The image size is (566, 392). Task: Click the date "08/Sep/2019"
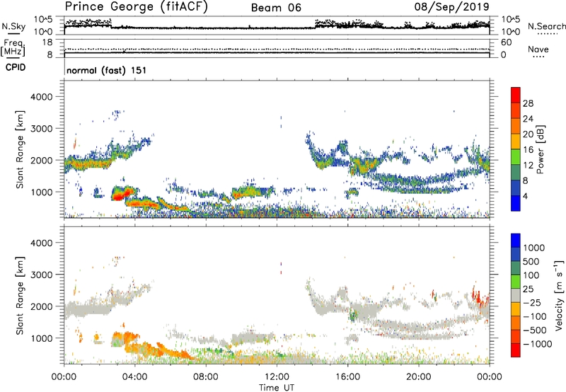(451, 6)
